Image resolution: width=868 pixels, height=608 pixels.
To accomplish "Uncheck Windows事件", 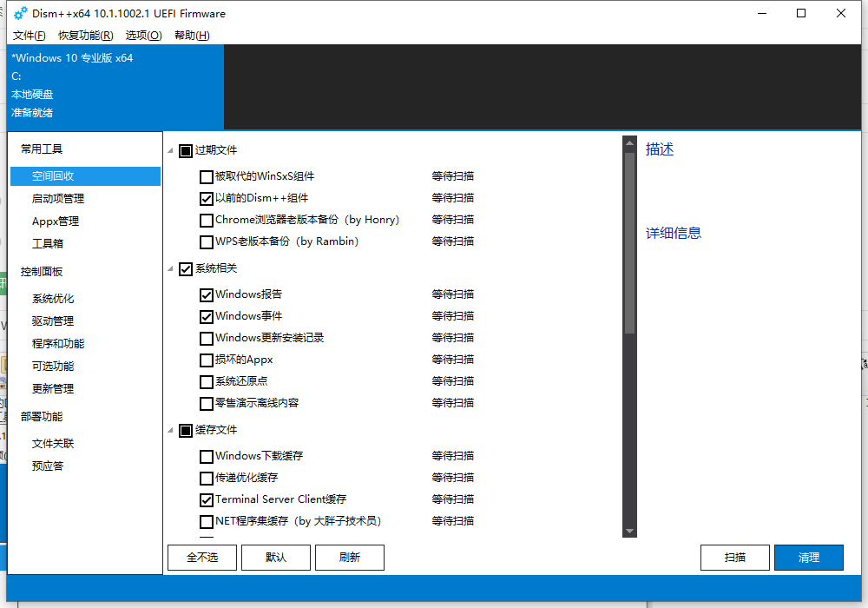I will 206,317.
